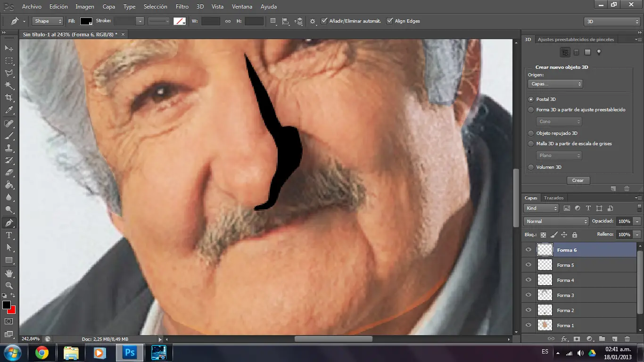Open the stroke line style dropdown
Image resolution: width=644 pixels, height=362 pixels.
(x=159, y=21)
